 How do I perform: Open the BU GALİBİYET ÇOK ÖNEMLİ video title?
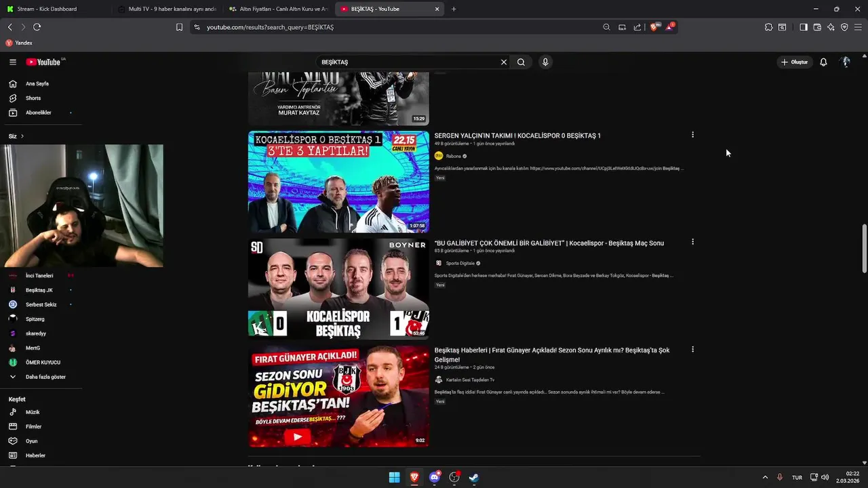coord(549,243)
